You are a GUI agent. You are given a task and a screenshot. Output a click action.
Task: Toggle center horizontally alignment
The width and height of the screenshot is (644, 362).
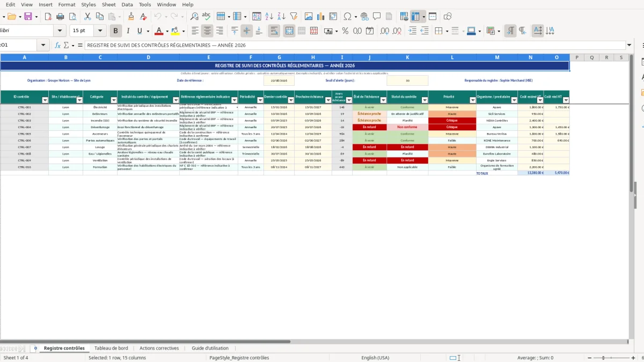tap(207, 31)
